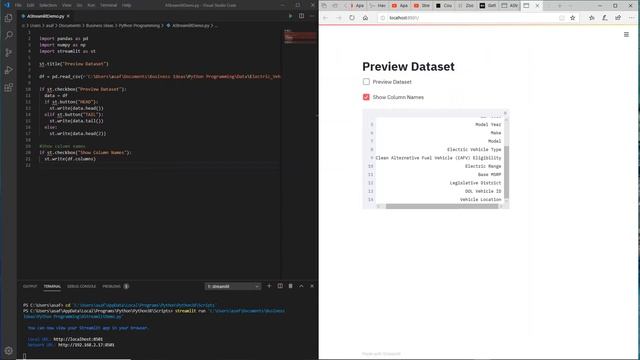Viewport: 640px width, 360px height.
Task: Open the Extensions view in VS Code
Action: coord(9,87)
